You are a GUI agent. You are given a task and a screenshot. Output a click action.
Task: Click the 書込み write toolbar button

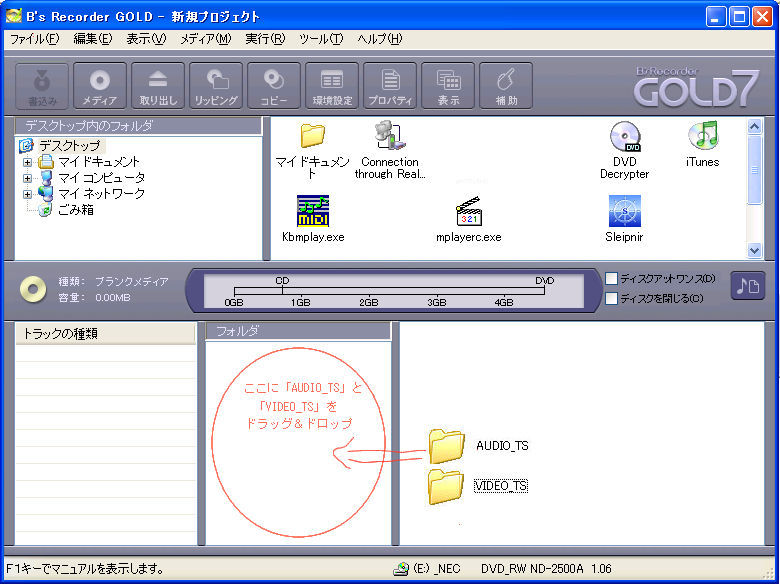(x=42, y=86)
